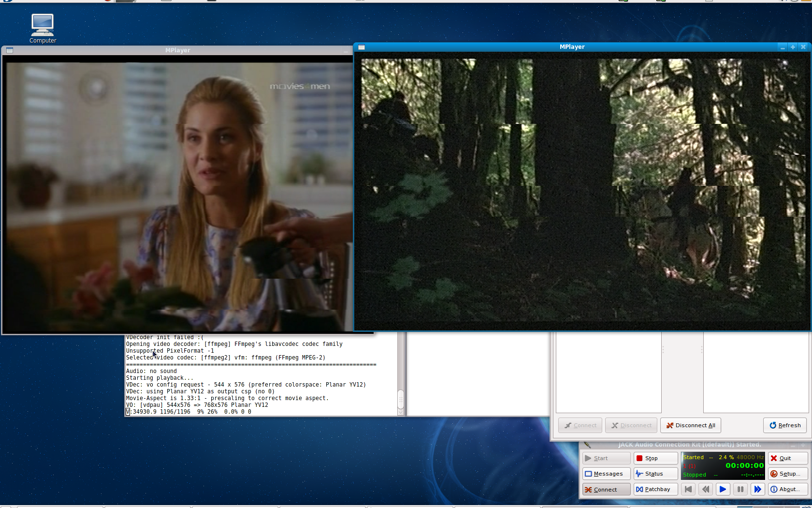This screenshot has height=508, width=812.
Task: Click the terminal line 'Audio: no sound'
Action: coord(151,371)
